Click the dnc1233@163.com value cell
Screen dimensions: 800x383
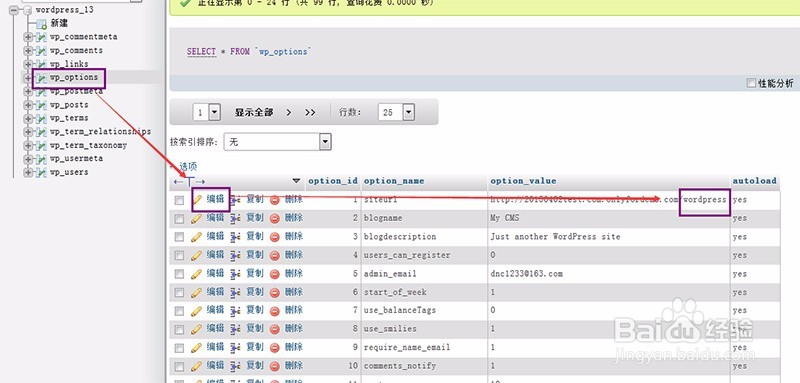point(527,274)
